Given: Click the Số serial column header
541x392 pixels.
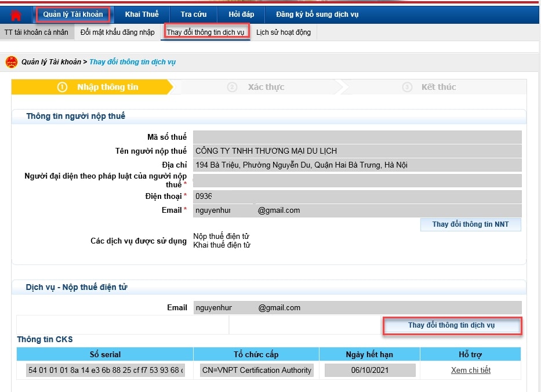Looking at the screenshot, I should 105,354.
